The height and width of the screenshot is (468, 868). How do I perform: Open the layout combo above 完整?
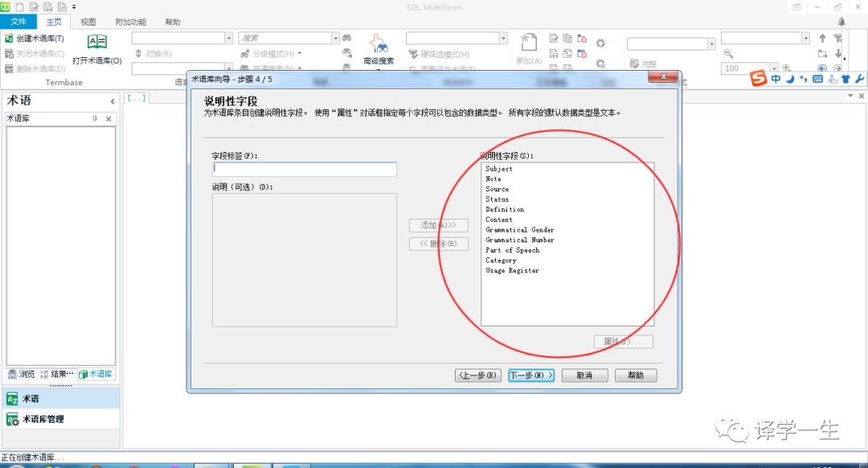click(x=712, y=43)
